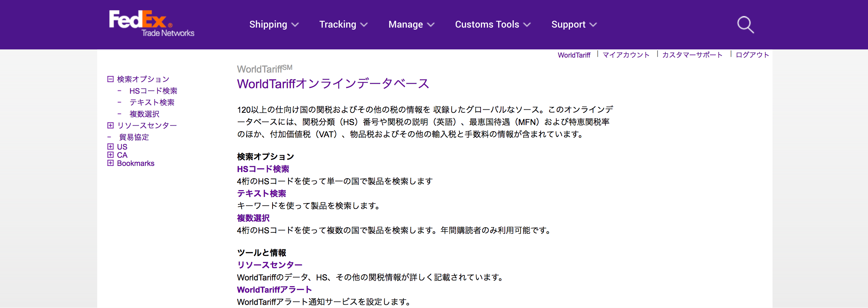Click the WorldTariffオンラインデータベース heading
Image resolution: width=868 pixels, height=308 pixels.
[333, 83]
